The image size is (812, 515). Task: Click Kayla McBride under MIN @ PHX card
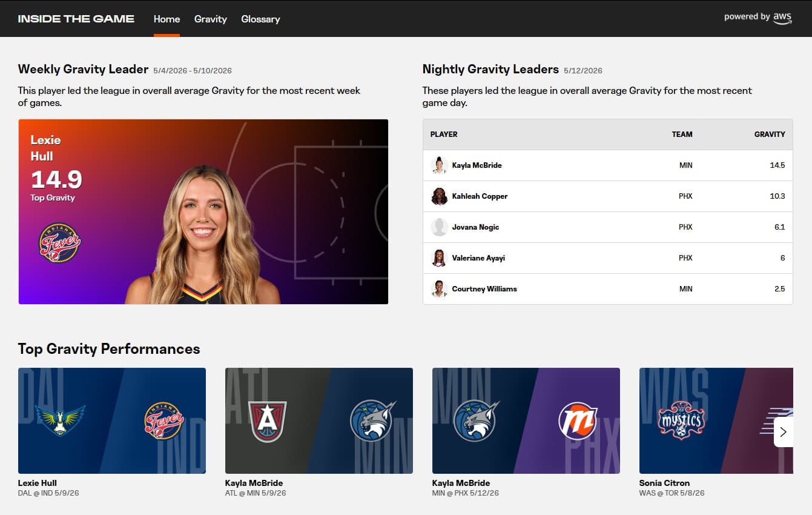[x=461, y=483]
